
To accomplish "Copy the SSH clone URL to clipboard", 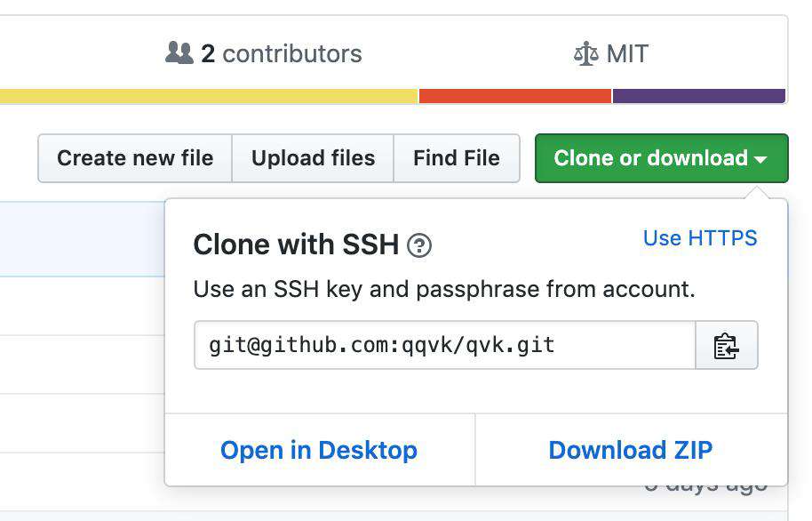I will tap(727, 345).
